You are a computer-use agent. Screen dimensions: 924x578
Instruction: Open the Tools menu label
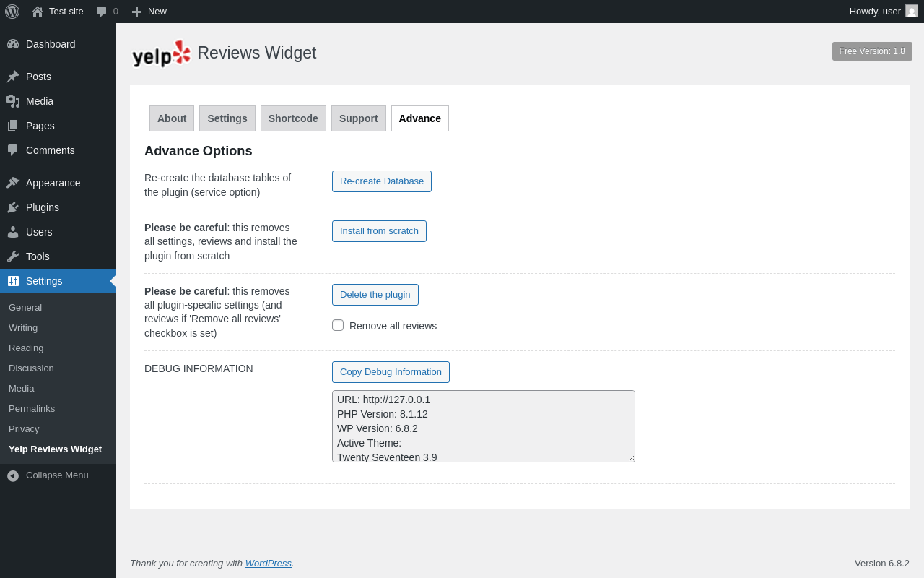point(38,256)
